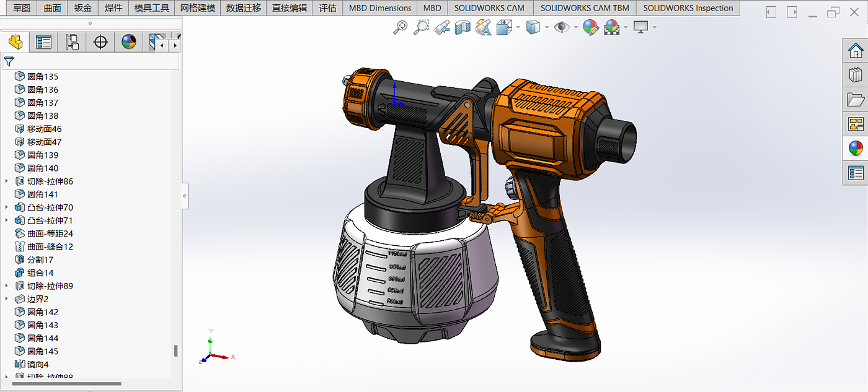This screenshot has height=392, width=868.
Task: Open the PropertyManager tab icon
Action: [x=43, y=42]
